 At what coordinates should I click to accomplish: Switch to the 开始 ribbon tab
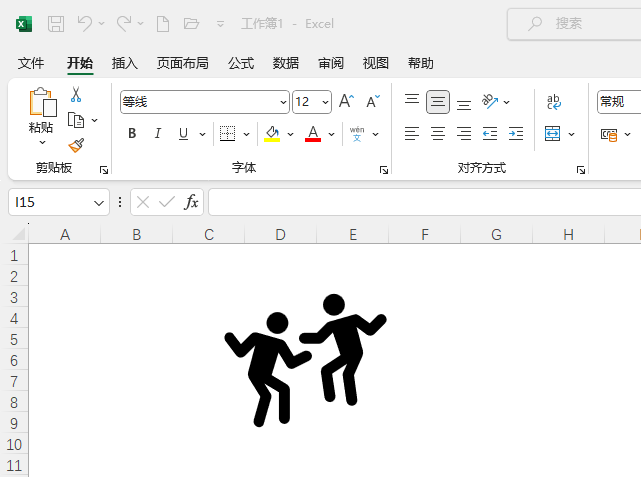click(x=80, y=63)
